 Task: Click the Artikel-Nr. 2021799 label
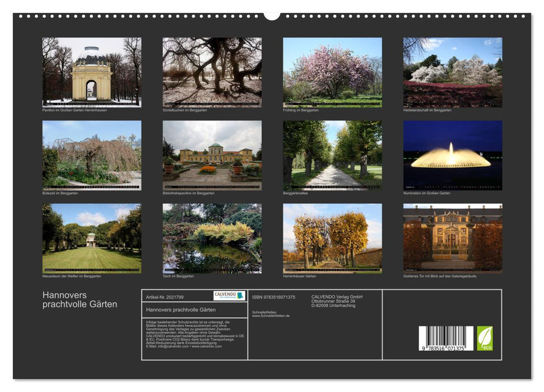pos(164,297)
